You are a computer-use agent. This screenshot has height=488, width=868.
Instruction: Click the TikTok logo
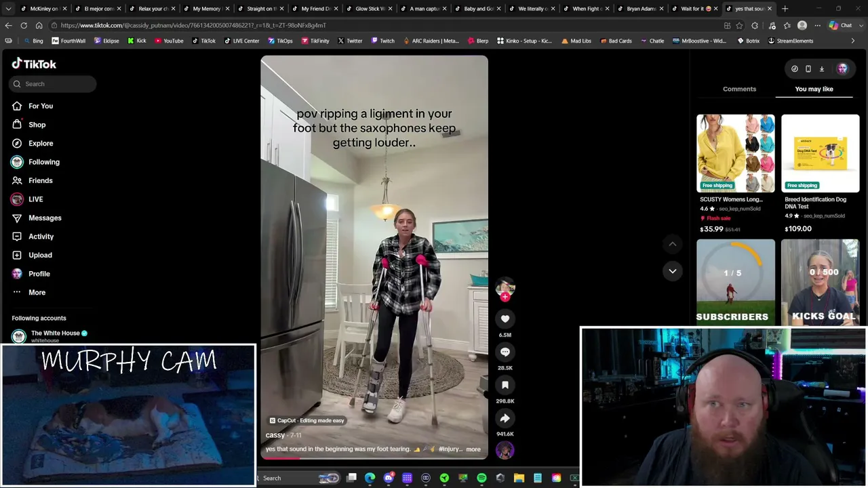tap(34, 64)
